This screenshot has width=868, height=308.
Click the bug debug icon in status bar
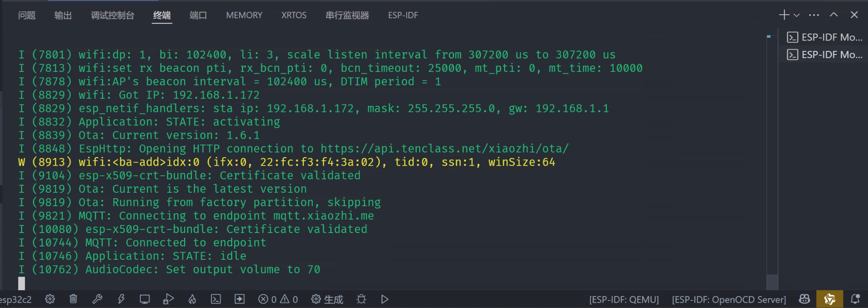pyautogui.click(x=361, y=299)
